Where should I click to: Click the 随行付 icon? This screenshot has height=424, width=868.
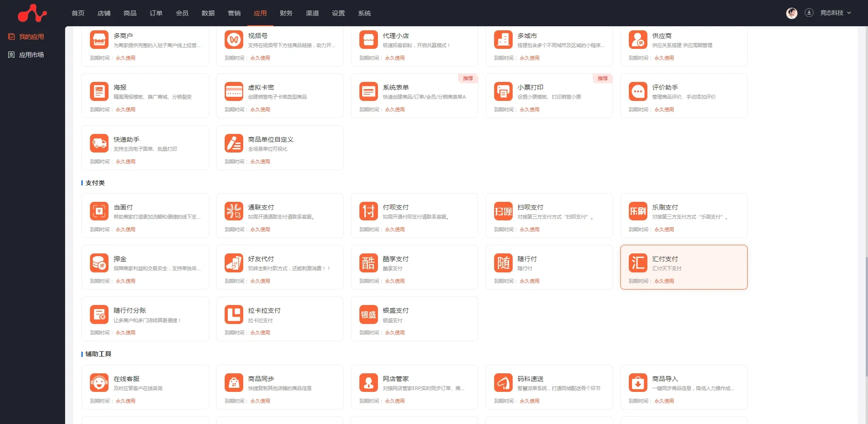(x=503, y=263)
